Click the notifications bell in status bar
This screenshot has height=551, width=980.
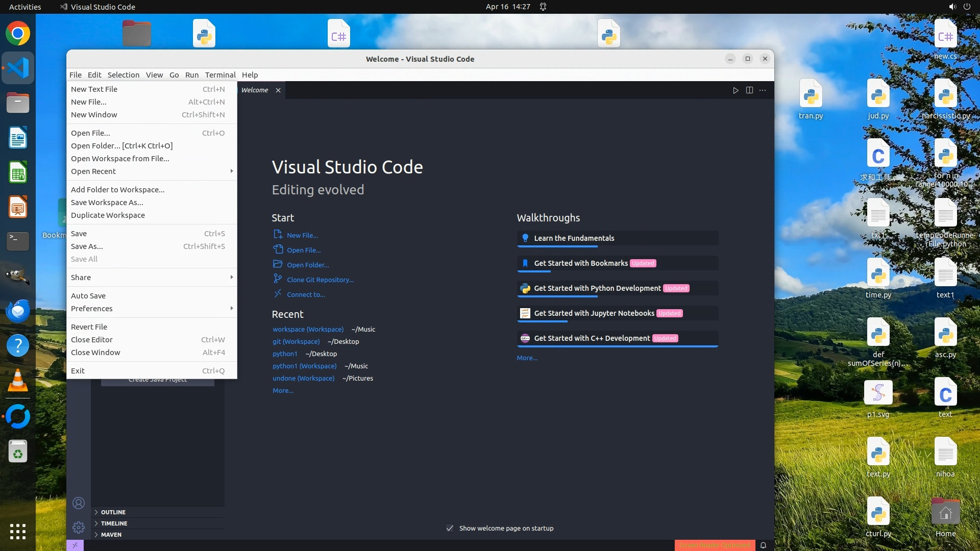[x=763, y=545]
